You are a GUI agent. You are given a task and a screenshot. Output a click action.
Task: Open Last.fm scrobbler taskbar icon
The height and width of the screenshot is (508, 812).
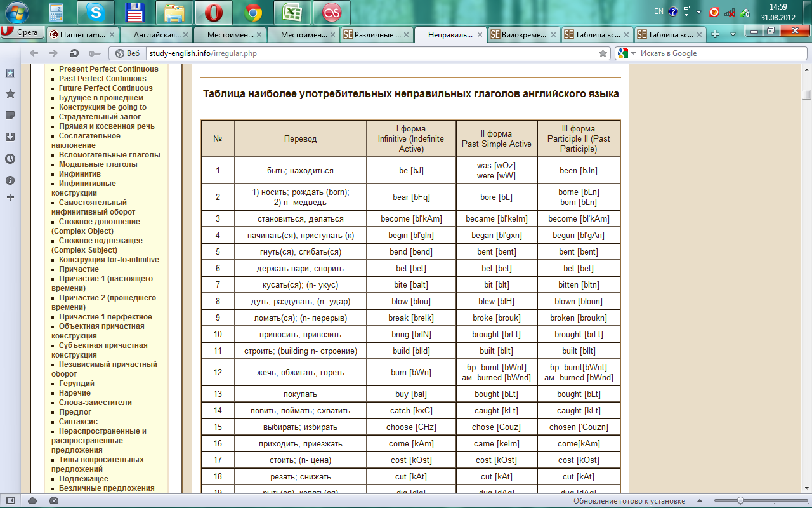(x=332, y=12)
